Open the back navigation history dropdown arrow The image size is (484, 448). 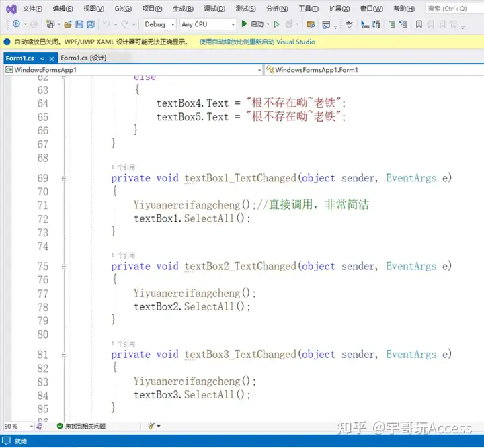26,24
